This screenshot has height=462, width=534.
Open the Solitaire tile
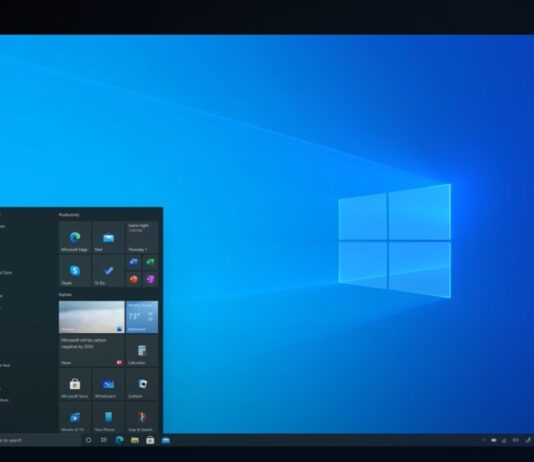coord(142,384)
